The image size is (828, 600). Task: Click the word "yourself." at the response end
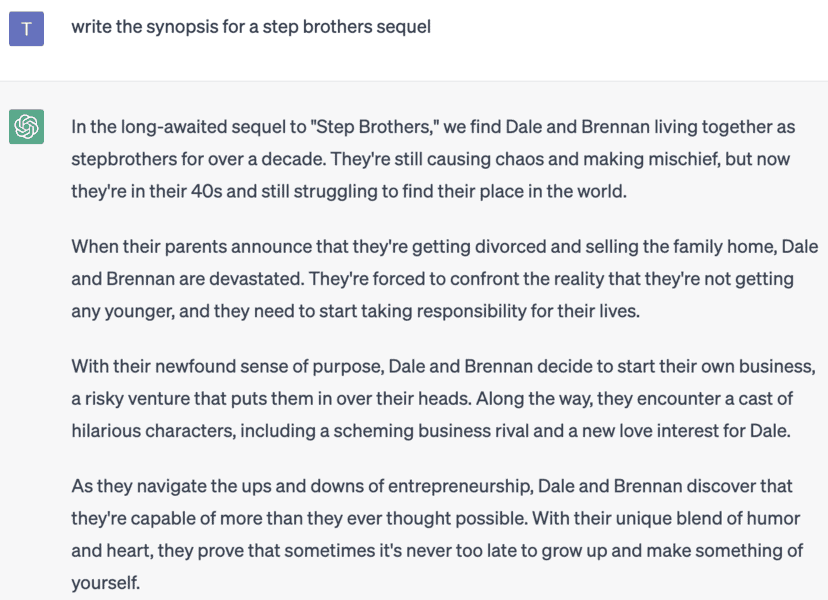105,582
